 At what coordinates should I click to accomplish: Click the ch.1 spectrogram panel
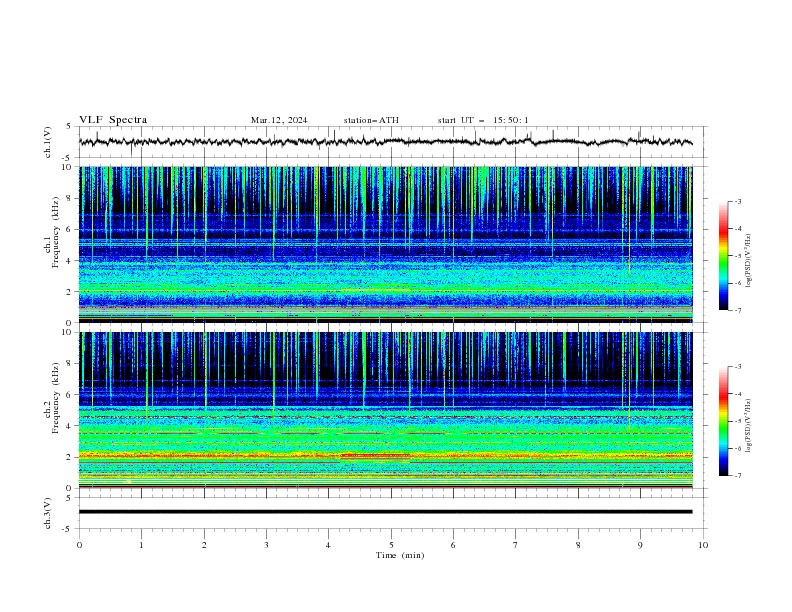(385, 244)
